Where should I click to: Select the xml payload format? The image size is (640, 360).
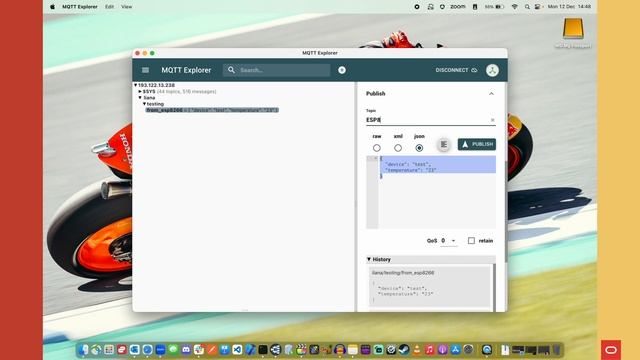398,148
